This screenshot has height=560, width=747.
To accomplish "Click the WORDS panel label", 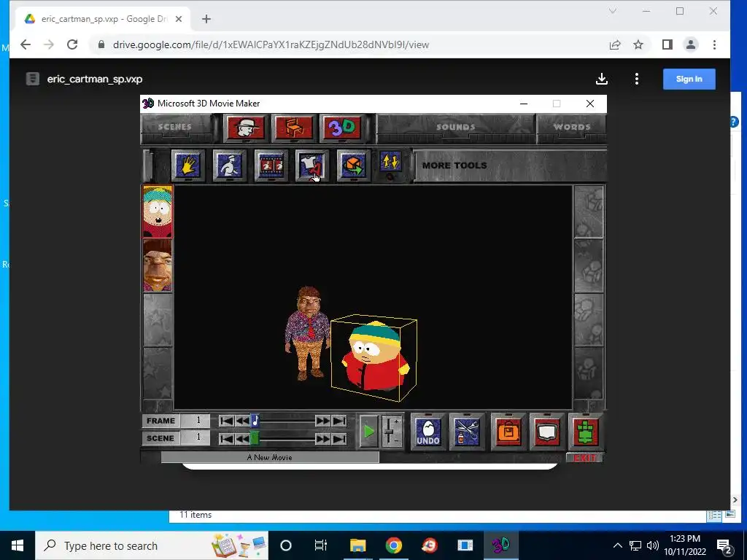I will (x=572, y=127).
